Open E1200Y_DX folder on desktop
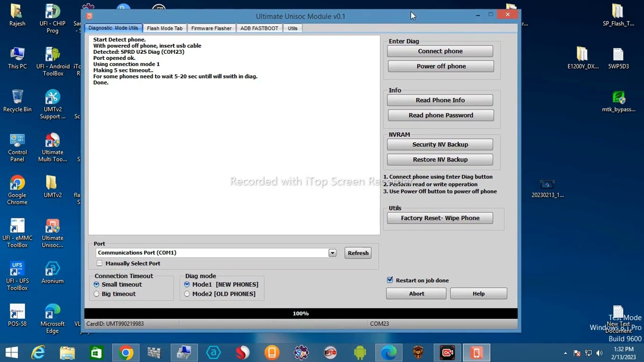The width and height of the screenshot is (644, 362). coord(583,58)
